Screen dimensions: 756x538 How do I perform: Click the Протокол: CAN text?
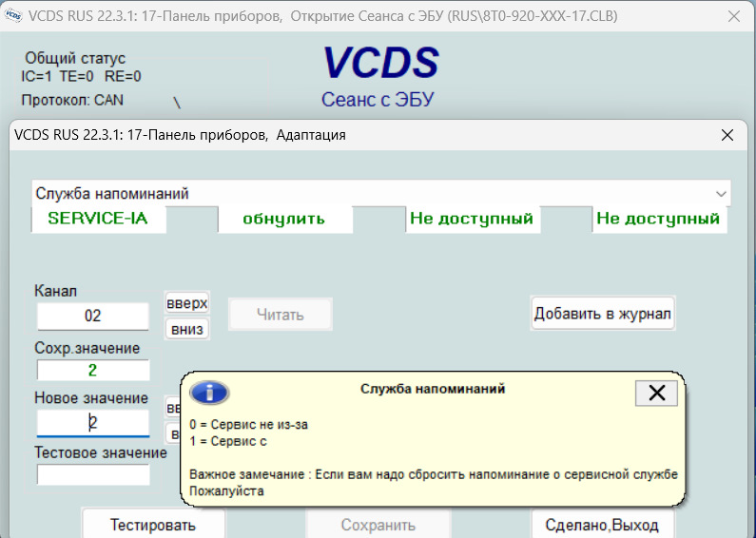point(72,100)
